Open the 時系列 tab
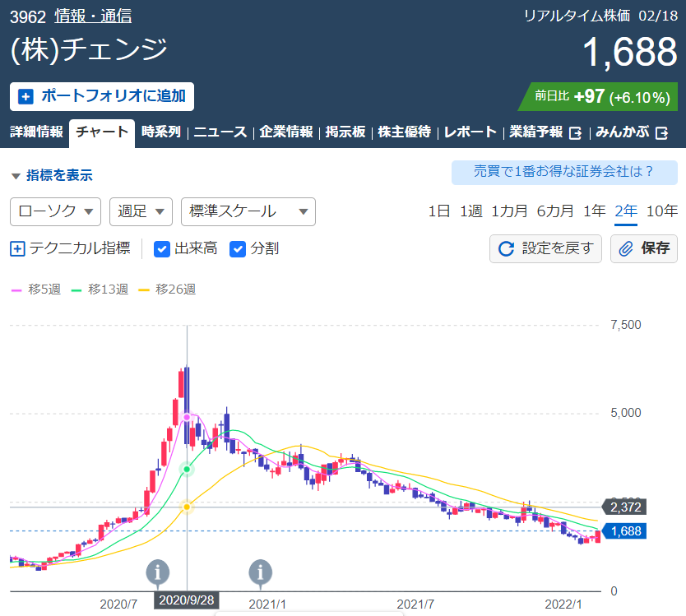The width and height of the screenshot is (686, 616). click(x=161, y=132)
